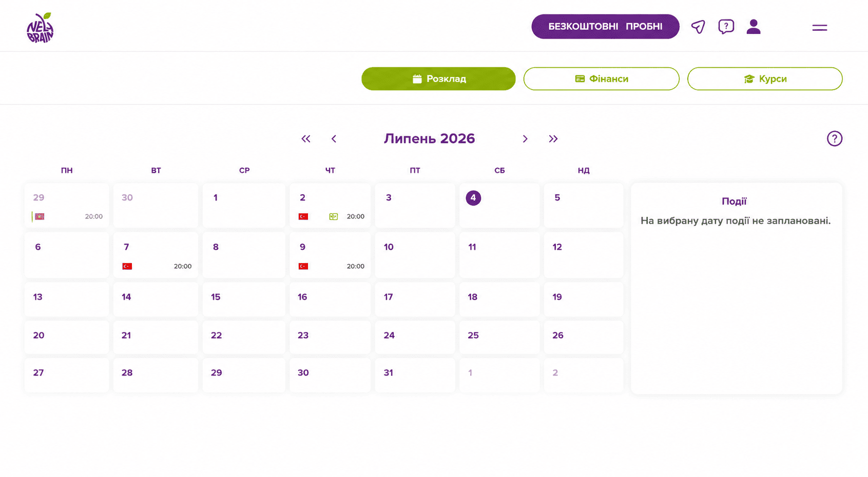The height and width of the screenshot is (477, 868).
Task: Click the БЕЗКОШТОВНІ ПРОБНІ button
Action: (605, 27)
